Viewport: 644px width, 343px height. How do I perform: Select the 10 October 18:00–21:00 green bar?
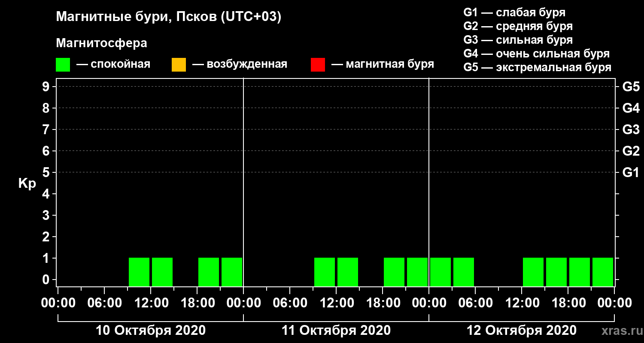pyautogui.click(x=209, y=272)
